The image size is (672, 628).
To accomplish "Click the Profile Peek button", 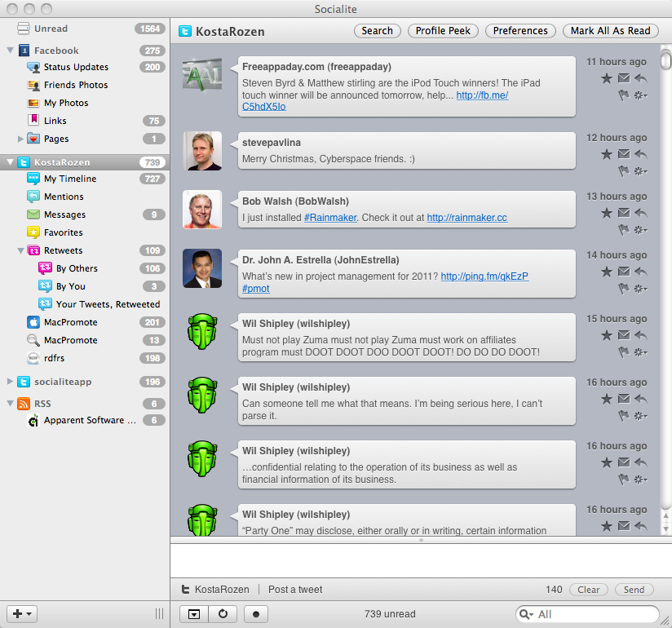I will [x=443, y=31].
